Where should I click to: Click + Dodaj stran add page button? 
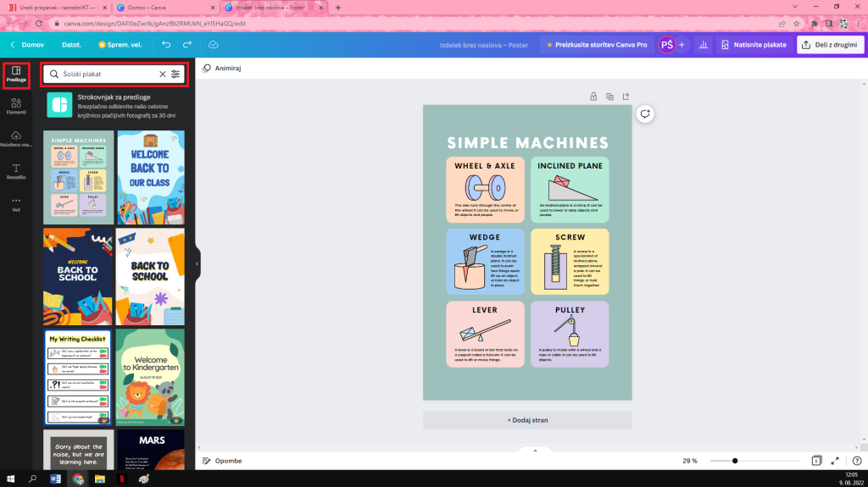(527, 420)
